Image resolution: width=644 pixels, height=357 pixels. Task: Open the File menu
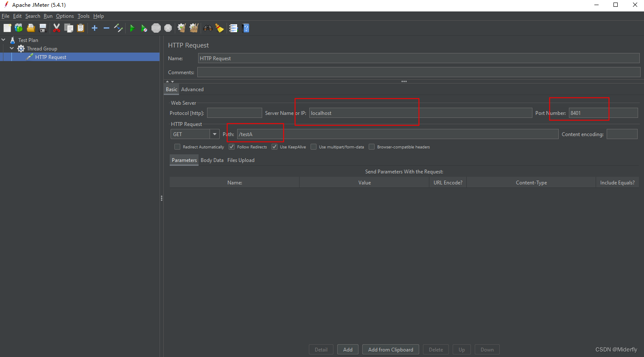click(x=6, y=16)
